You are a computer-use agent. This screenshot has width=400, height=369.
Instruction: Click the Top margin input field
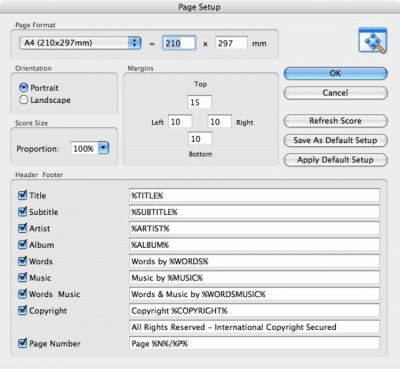tap(199, 102)
